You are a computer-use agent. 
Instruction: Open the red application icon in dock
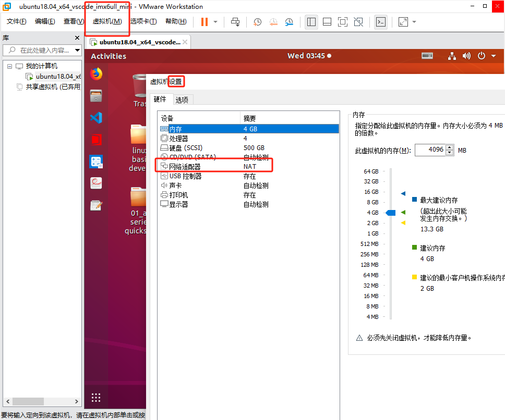[97, 140]
